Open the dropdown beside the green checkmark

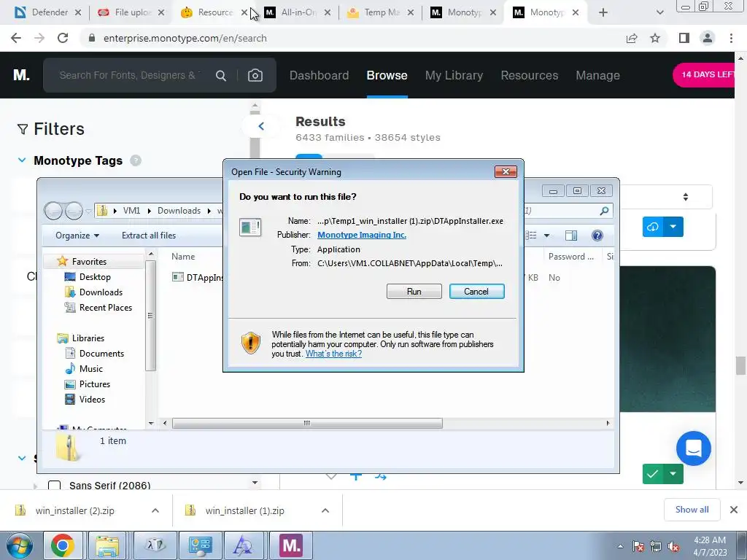[x=673, y=474]
